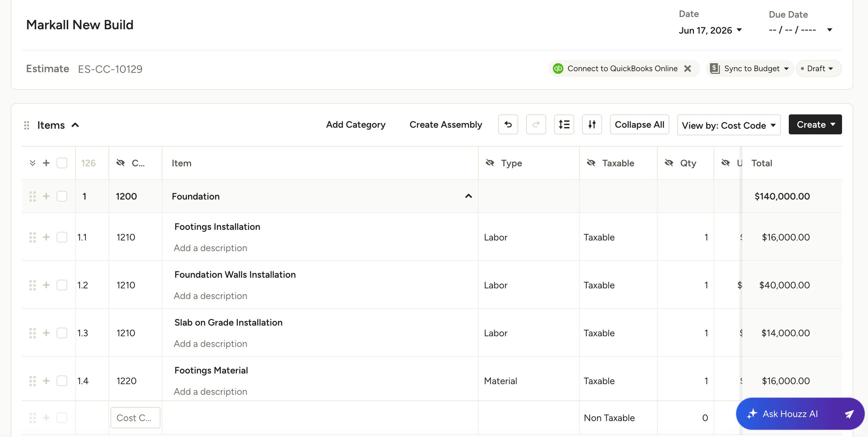Open the row height spacing icon
Screen dimensions: 868x437
point(564,125)
